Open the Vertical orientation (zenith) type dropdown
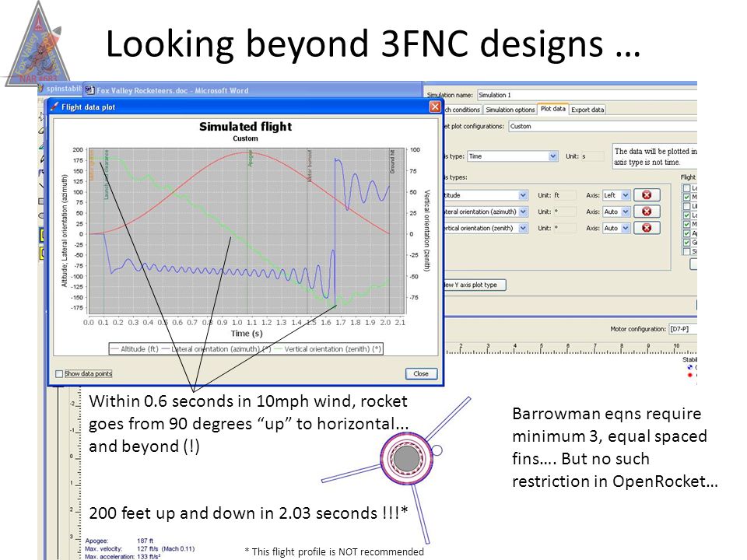 tap(485, 228)
